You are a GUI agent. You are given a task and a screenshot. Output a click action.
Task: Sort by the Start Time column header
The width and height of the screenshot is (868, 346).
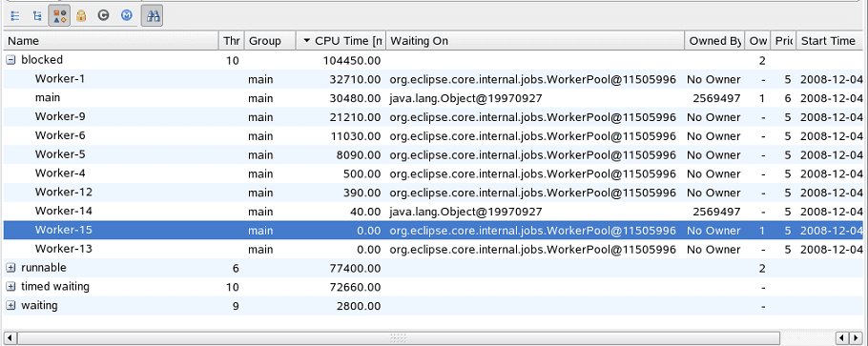(x=831, y=41)
